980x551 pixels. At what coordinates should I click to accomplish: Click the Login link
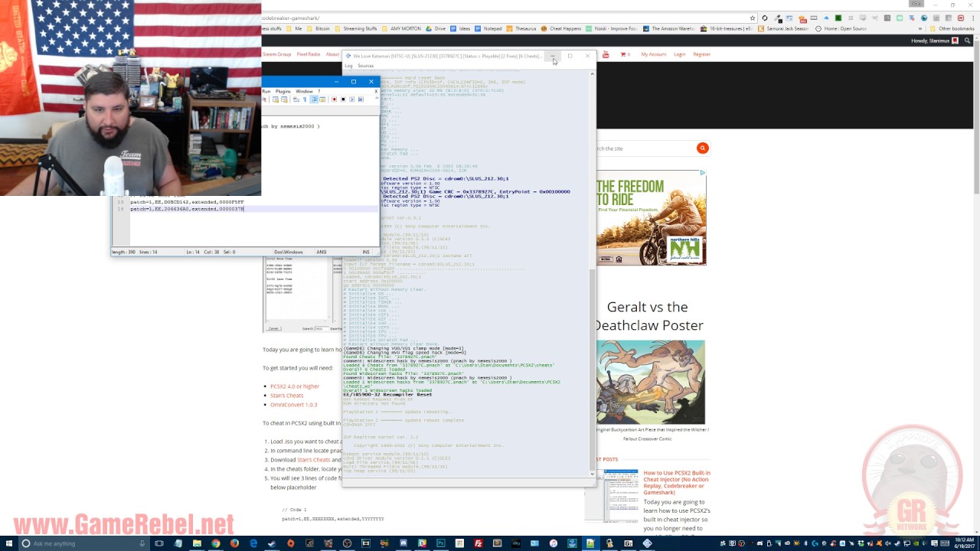click(679, 54)
